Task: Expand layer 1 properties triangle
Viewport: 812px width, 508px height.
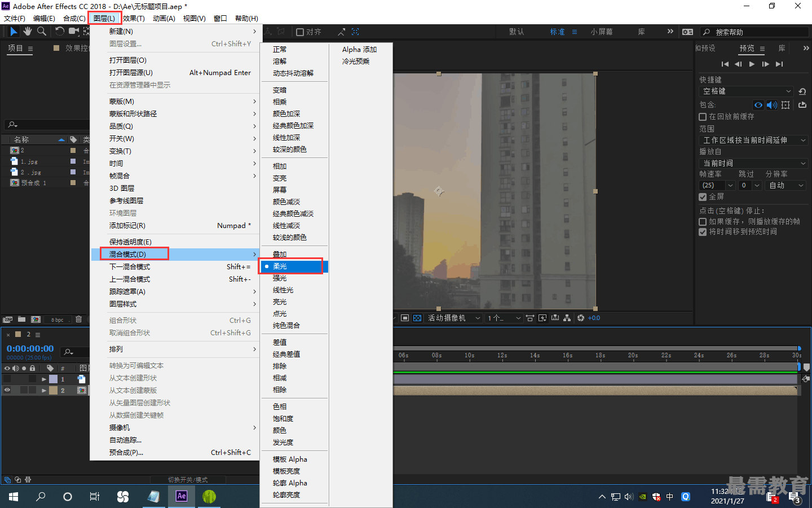Action: point(43,379)
